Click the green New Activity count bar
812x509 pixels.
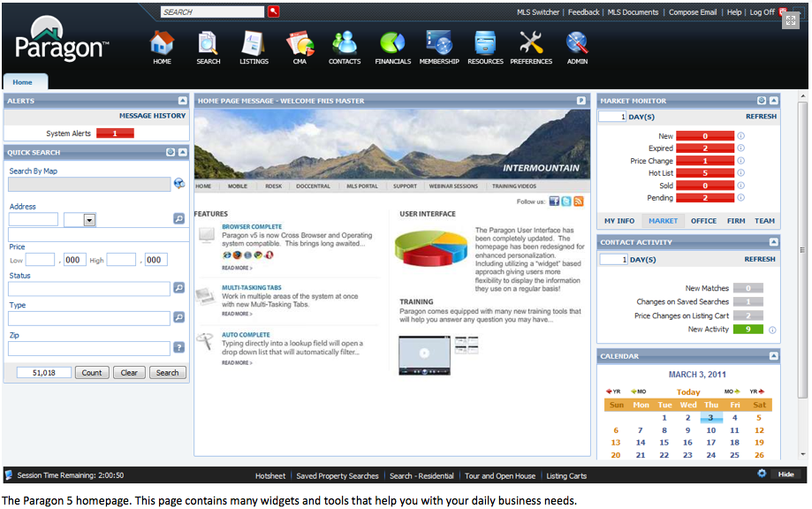(x=748, y=330)
